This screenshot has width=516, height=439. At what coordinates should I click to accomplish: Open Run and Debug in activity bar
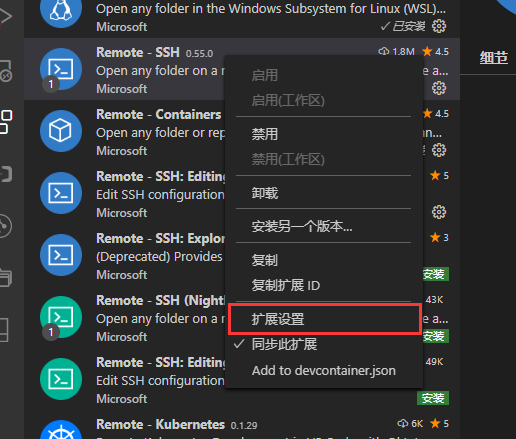tap(6, 16)
